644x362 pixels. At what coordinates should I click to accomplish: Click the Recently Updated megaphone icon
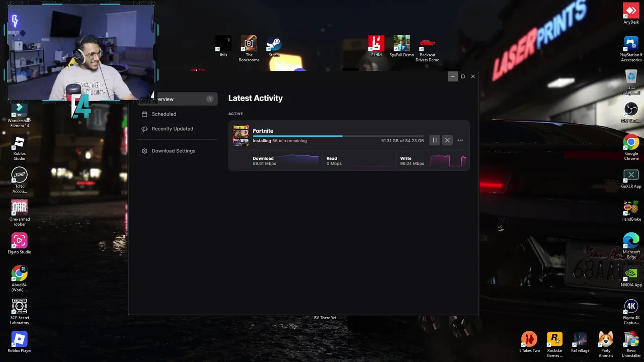144,129
